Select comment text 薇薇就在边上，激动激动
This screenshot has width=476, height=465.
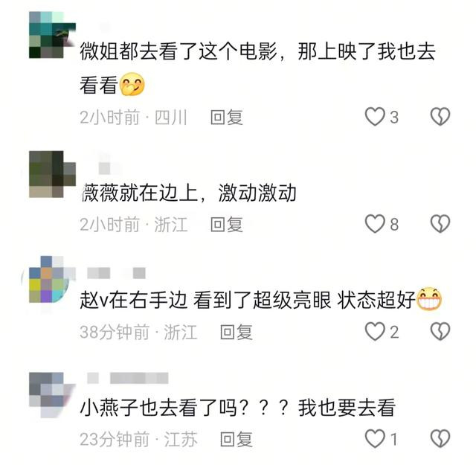click(x=188, y=193)
